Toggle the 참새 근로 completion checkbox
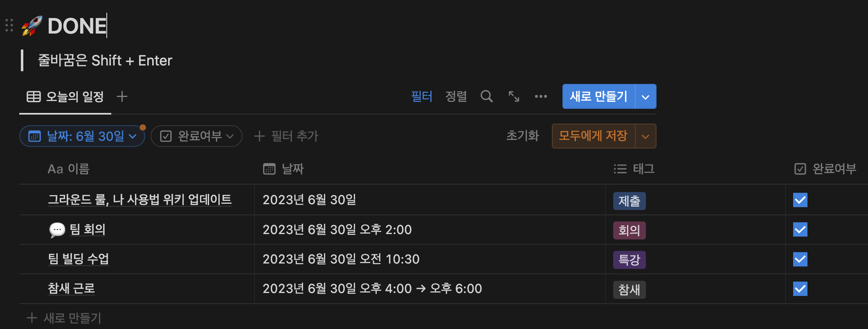 click(800, 289)
